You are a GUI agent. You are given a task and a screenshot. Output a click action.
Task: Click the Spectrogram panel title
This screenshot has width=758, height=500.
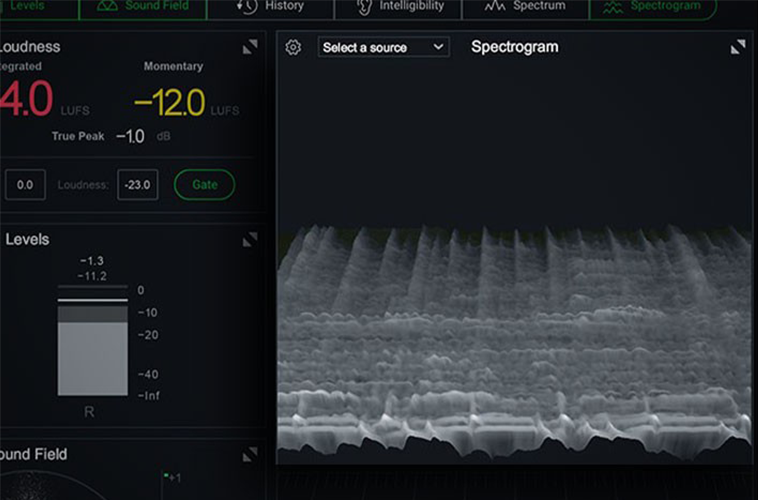pyautogui.click(x=514, y=47)
